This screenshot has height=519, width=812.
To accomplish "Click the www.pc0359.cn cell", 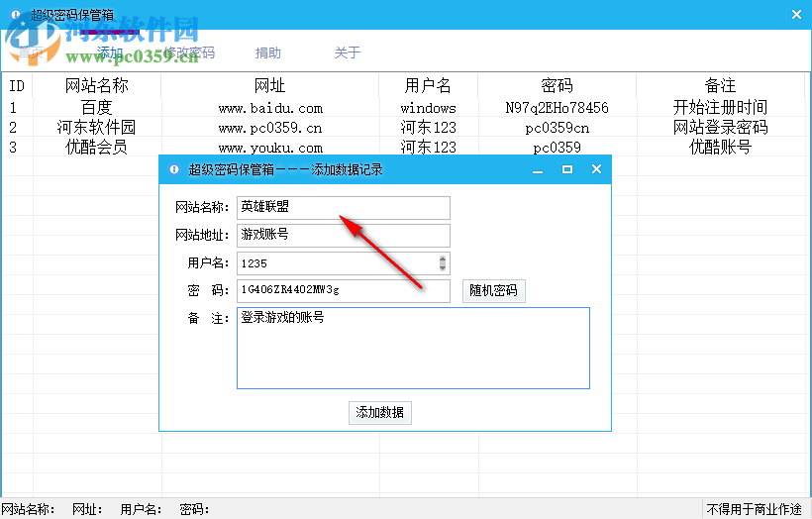I will click(x=269, y=128).
